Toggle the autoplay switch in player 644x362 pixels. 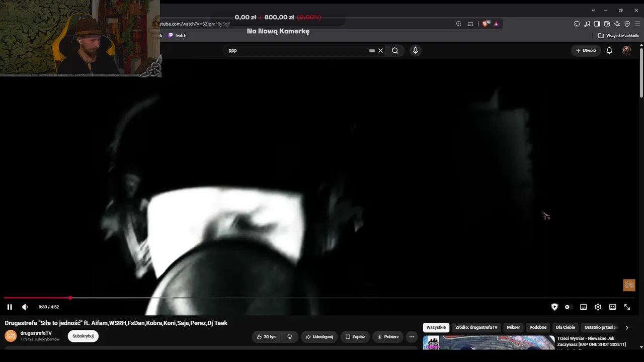pos(567,307)
